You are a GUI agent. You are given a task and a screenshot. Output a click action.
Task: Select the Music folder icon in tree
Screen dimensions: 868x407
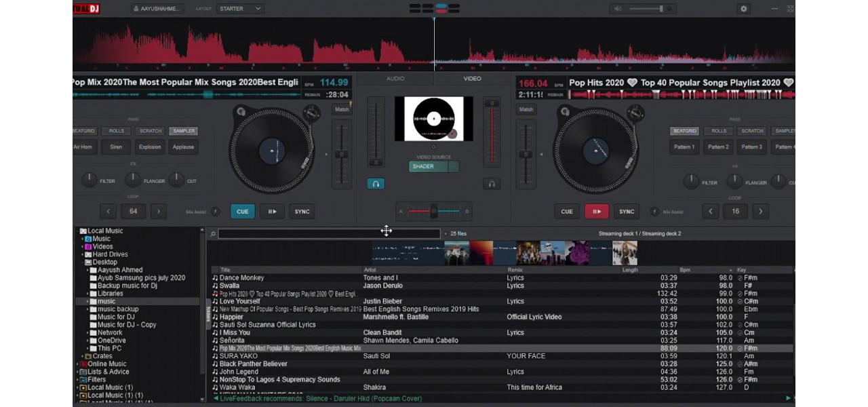[x=88, y=239]
